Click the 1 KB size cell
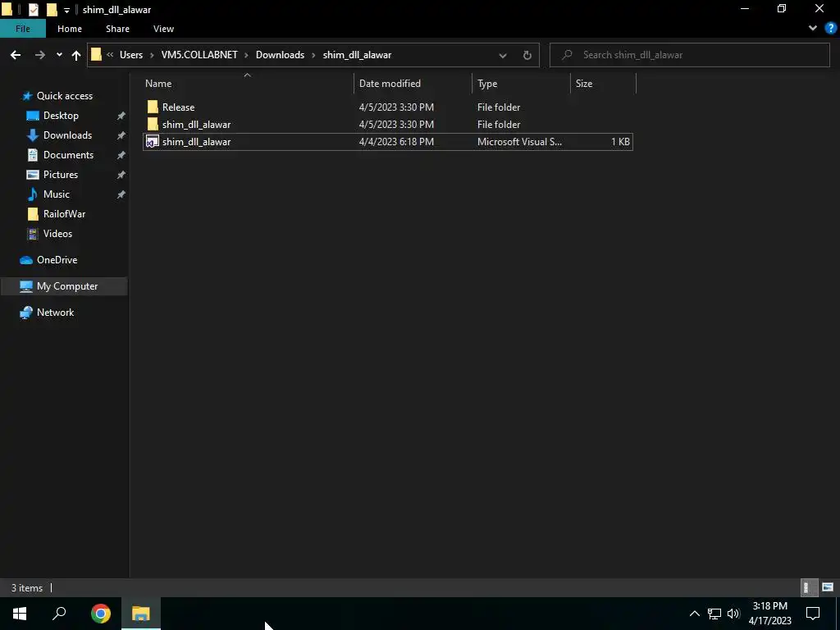Screen dimensions: 840x630 pyautogui.click(x=620, y=141)
